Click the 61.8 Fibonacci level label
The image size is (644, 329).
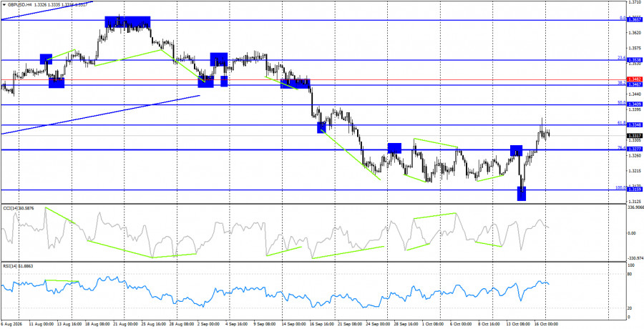(x=621, y=122)
